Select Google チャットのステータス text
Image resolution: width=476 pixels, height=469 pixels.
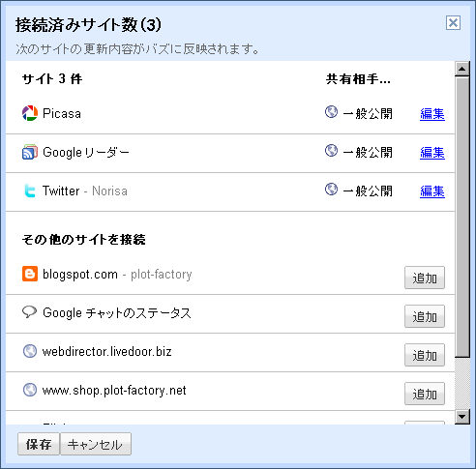(117, 313)
